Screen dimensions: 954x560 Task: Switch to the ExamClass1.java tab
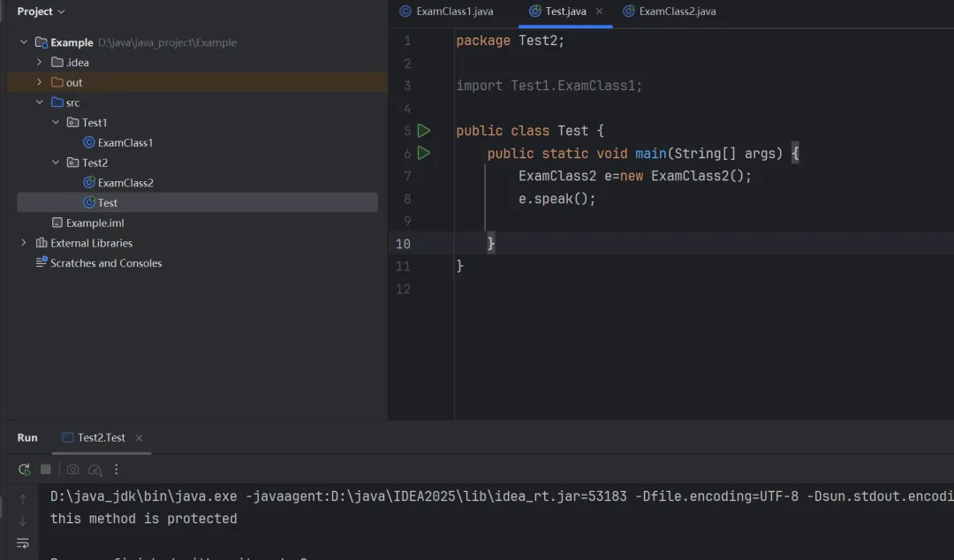pos(447,11)
